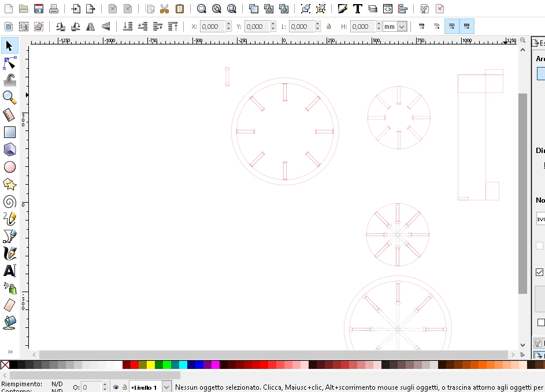Select the Pencil freehand tool
Image resolution: width=545 pixels, height=392 pixels.
tap(10, 219)
